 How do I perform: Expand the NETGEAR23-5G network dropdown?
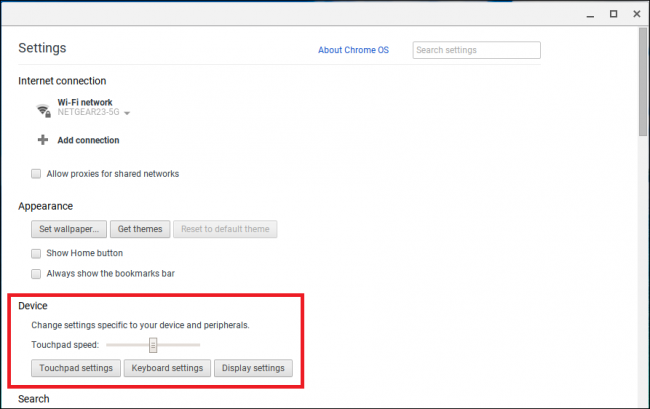[x=127, y=113]
